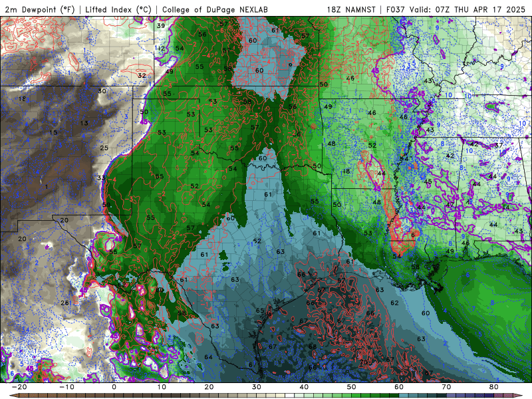Click the '32' dewpoint value on the map

tap(142, 76)
